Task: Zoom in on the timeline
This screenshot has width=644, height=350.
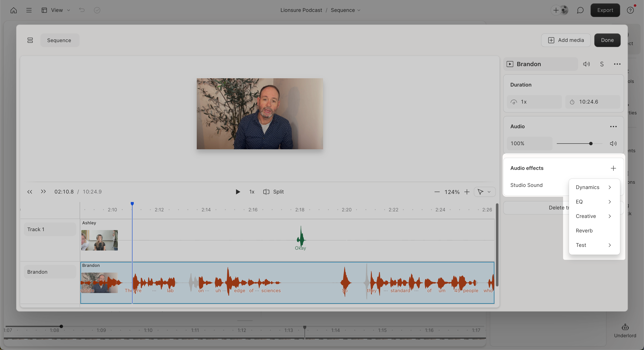Action: (467, 192)
